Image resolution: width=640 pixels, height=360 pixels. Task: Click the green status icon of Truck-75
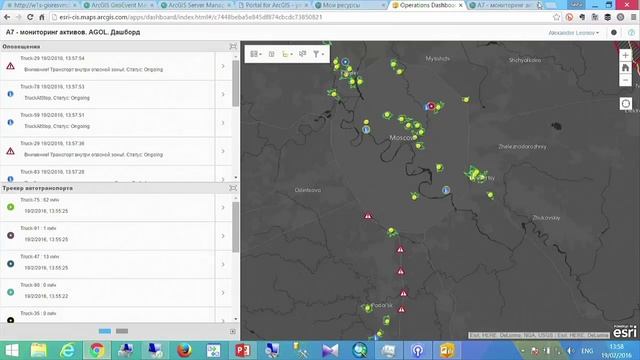pyautogui.click(x=11, y=207)
